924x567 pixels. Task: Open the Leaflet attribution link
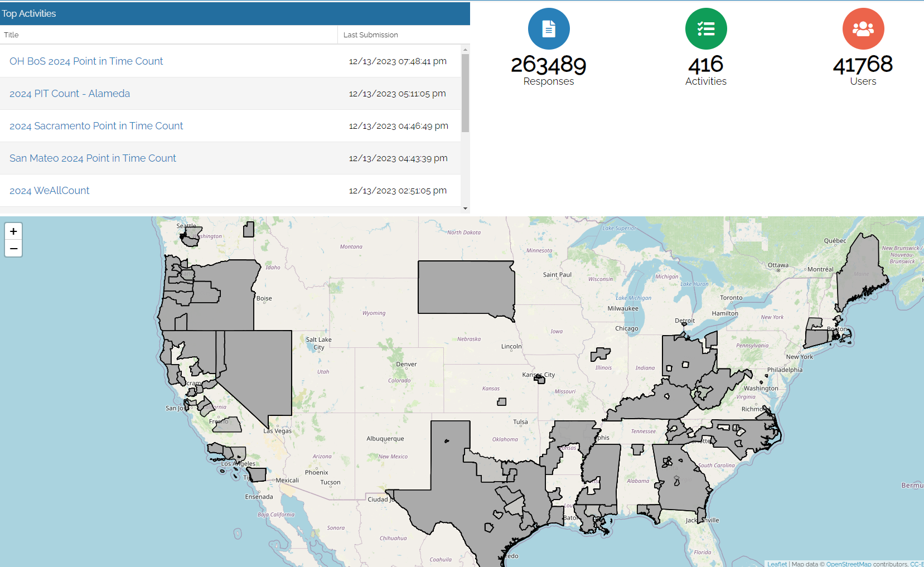(x=777, y=564)
